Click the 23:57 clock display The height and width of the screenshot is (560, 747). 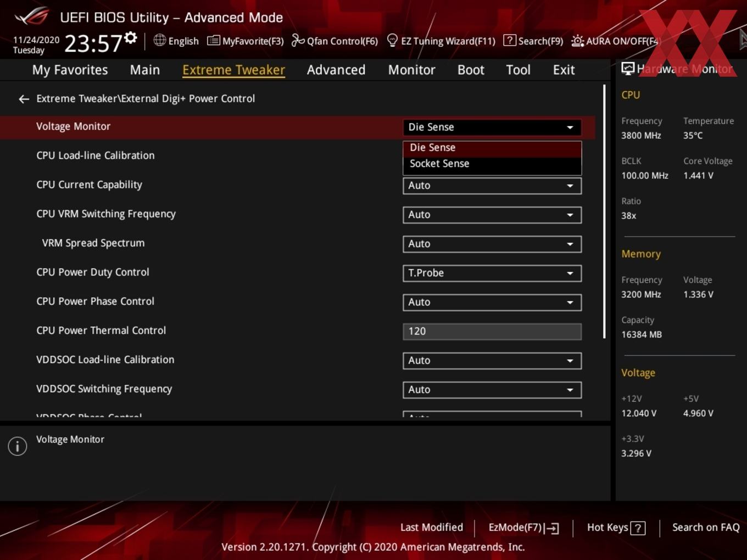tap(93, 43)
